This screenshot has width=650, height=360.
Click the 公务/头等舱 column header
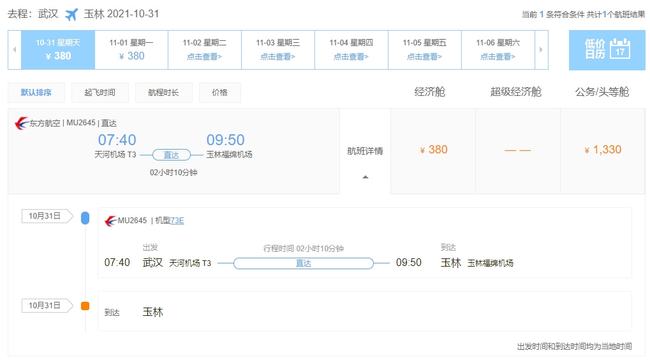click(x=602, y=92)
